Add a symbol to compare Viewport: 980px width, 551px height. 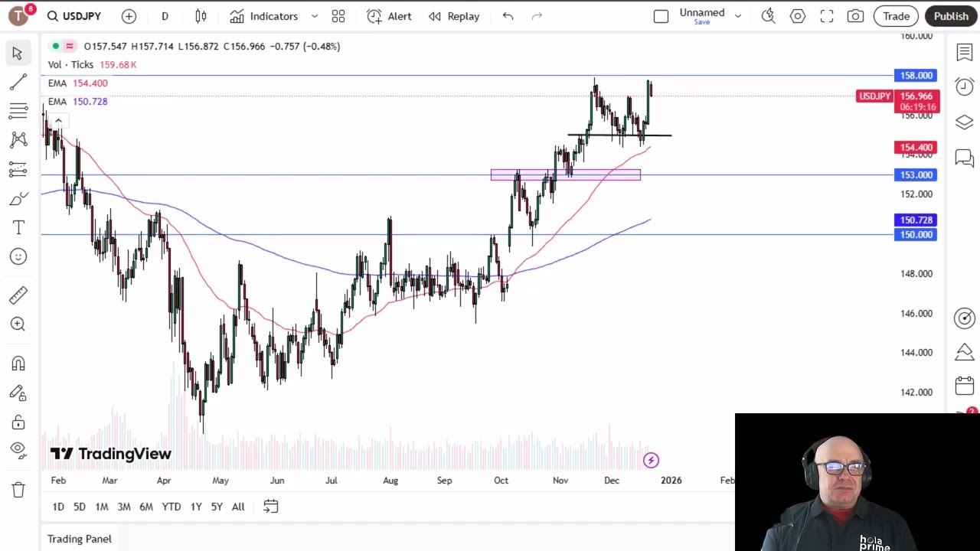click(129, 16)
